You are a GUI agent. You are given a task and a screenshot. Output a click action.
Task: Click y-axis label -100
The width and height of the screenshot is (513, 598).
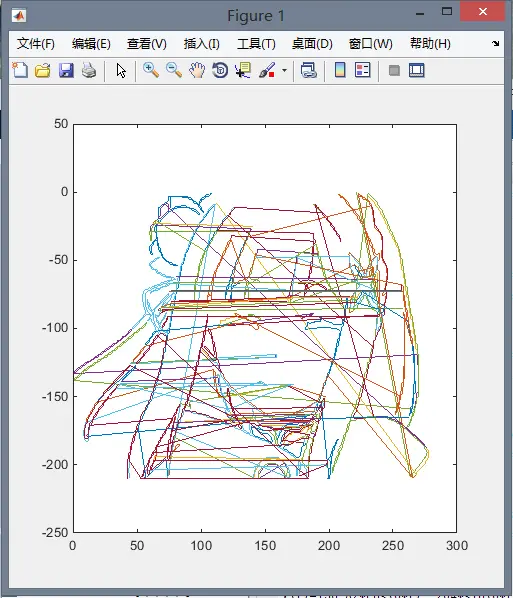pos(55,328)
